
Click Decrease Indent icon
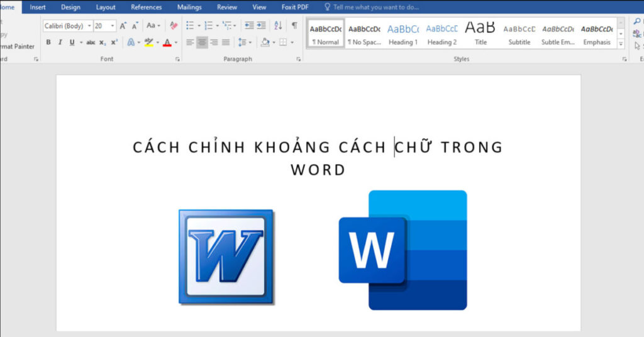tap(249, 25)
